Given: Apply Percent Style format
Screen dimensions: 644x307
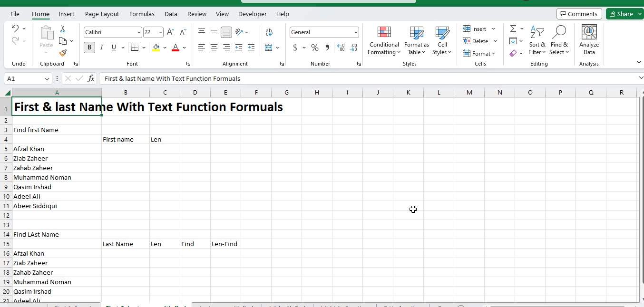Looking at the screenshot, I should (x=314, y=48).
